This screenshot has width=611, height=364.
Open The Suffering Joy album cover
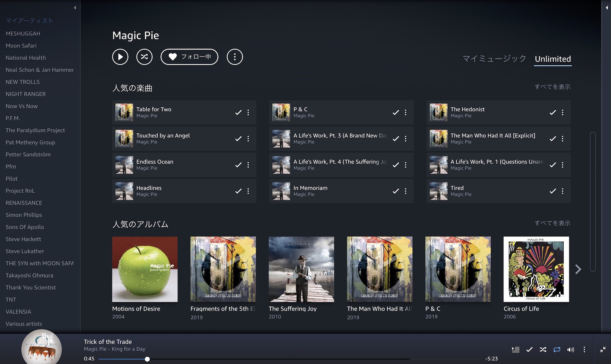[301, 269]
